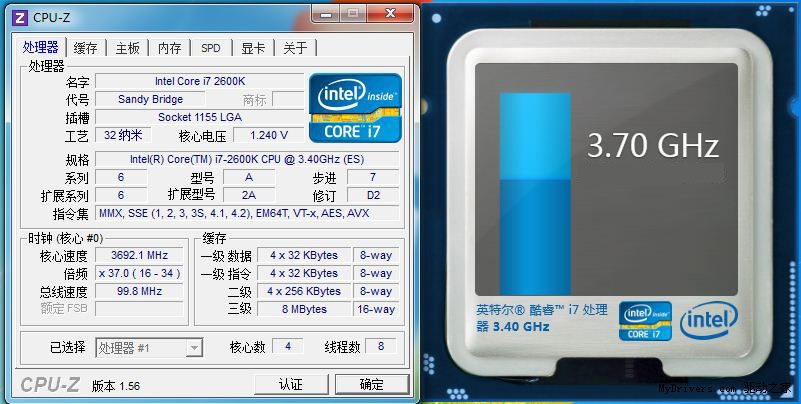This screenshot has width=801, height=404.
Task: Click the blue turbo frequency bar
Action: [535, 194]
